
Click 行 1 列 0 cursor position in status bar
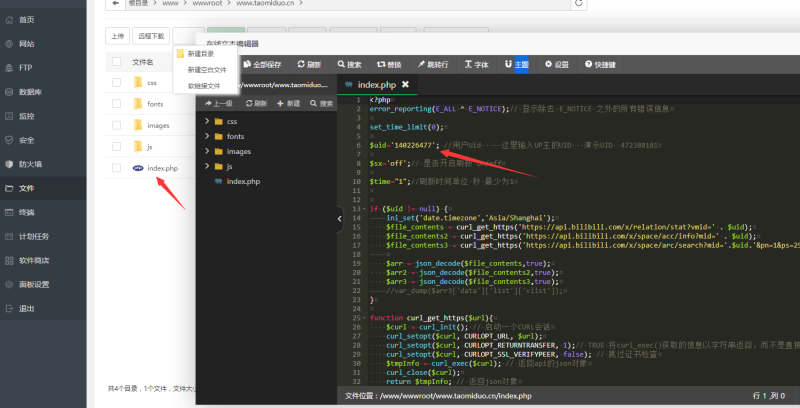point(768,396)
